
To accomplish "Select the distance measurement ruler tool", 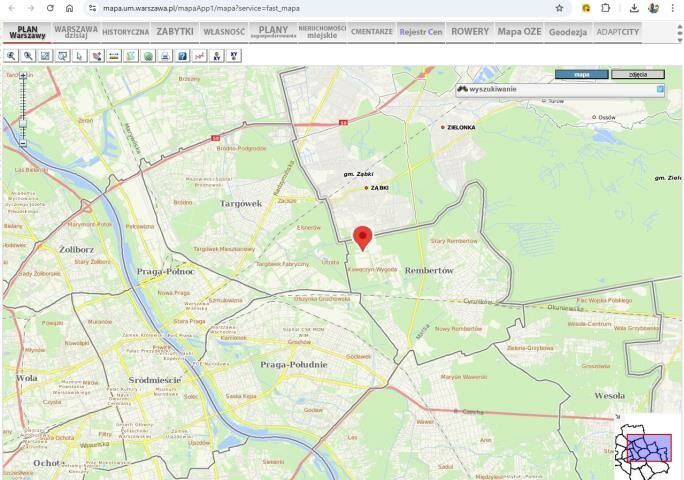I will pyautogui.click(x=114, y=56).
